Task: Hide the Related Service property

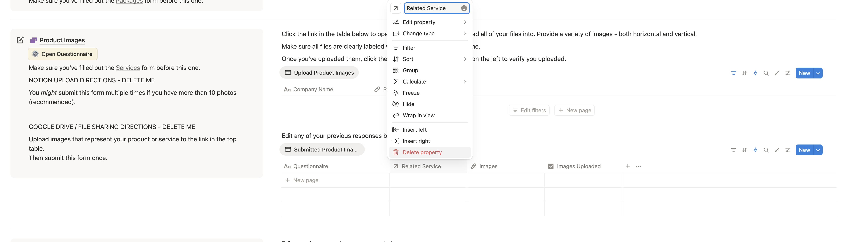Action: coord(408,104)
